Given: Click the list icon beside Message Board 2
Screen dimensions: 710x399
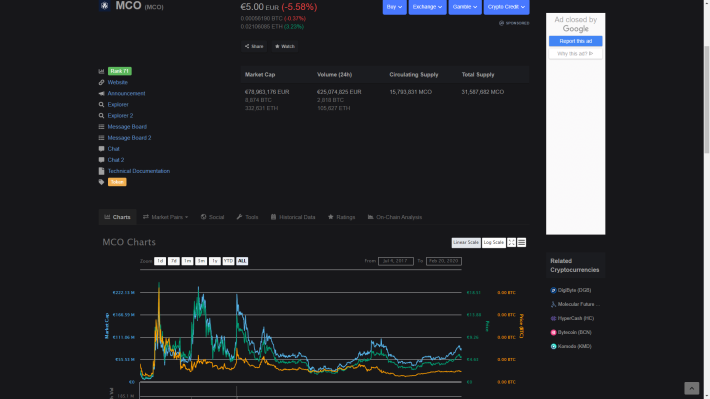Looking at the screenshot, I should (101, 138).
